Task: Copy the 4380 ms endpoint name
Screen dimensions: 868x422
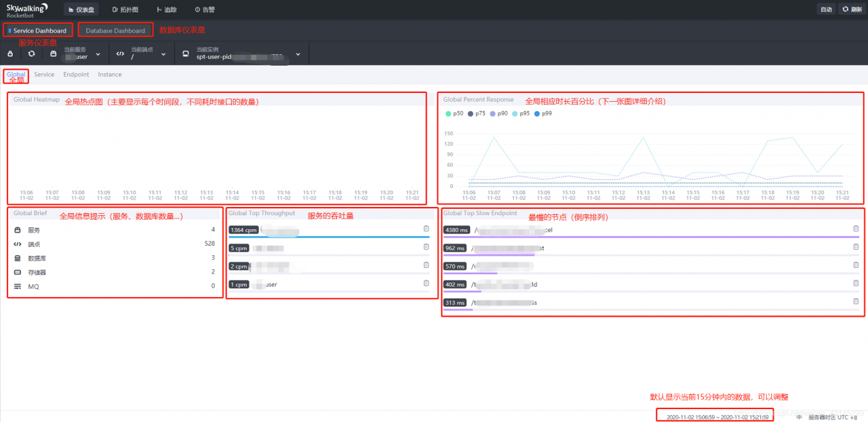Action: [856, 229]
